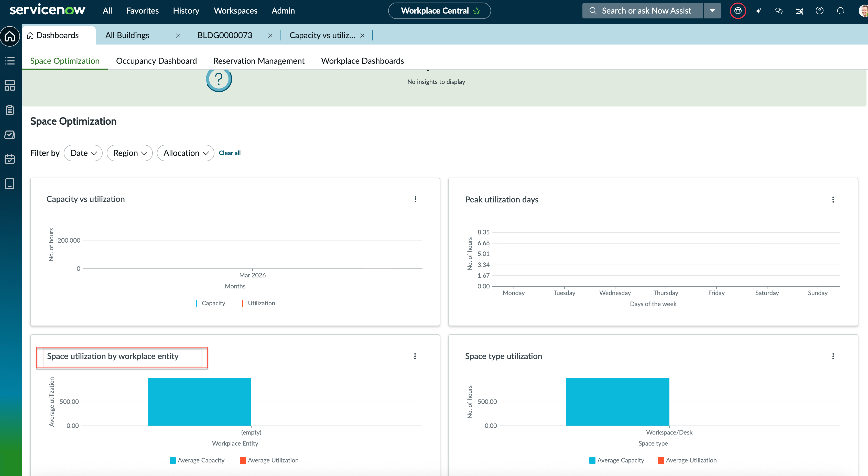Toggle Average Capacity legend in Workplace Entity chart

pyautogui.click(x=197, y=460)
